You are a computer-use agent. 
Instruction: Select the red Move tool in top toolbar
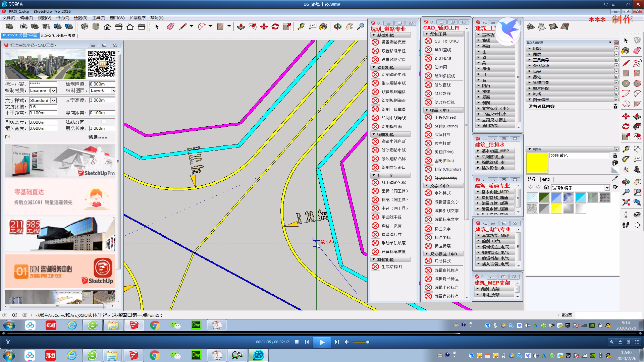[264, 27]
